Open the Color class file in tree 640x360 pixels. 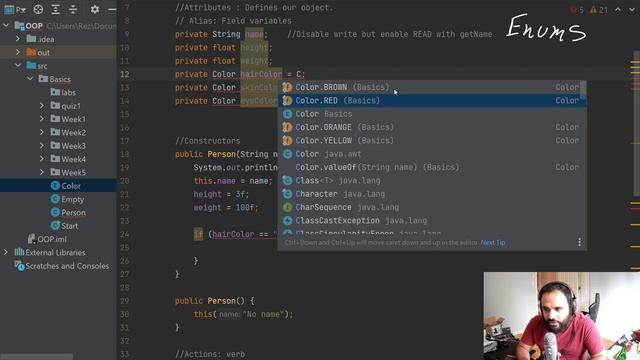(x=66, y=186)
